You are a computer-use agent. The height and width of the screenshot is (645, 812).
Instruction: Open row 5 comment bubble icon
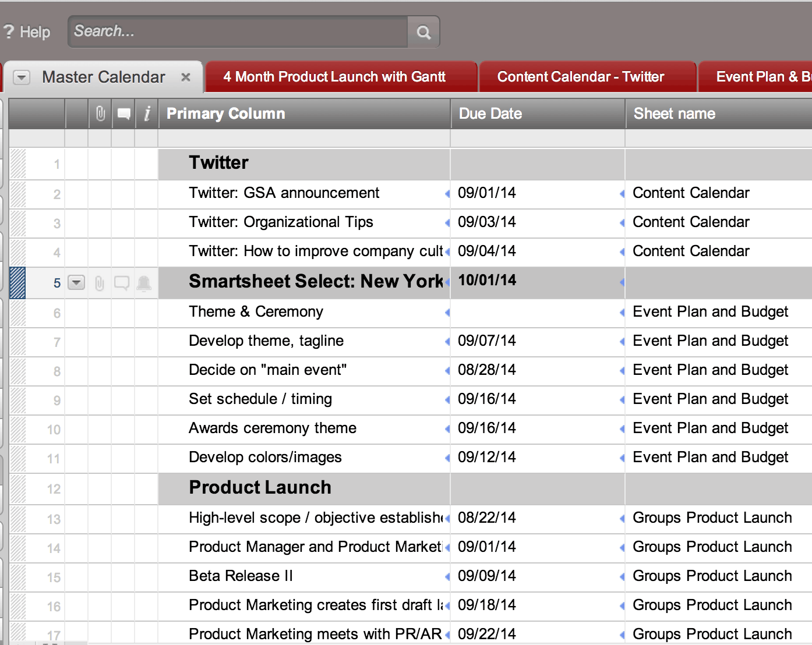coord(122,283)
